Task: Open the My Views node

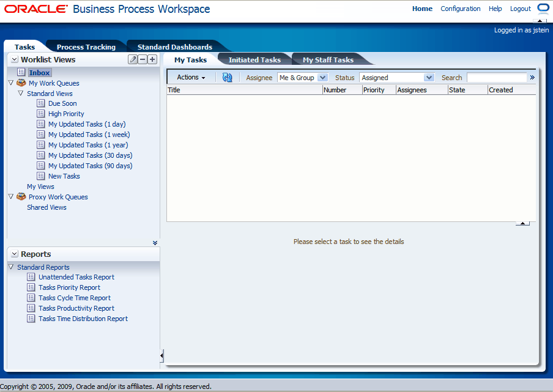Action: (40, 187)
